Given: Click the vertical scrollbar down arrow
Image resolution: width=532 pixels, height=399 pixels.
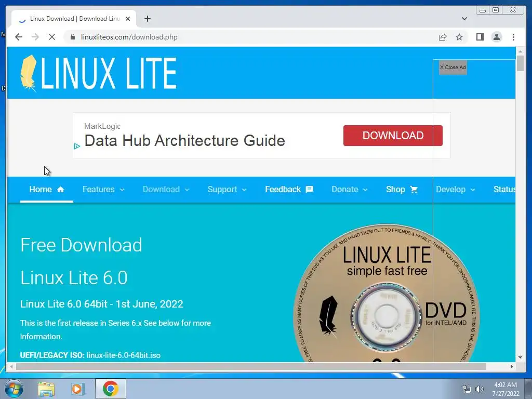Looking at the screenshot, I should pyautogui.click(x=520, y=357).
